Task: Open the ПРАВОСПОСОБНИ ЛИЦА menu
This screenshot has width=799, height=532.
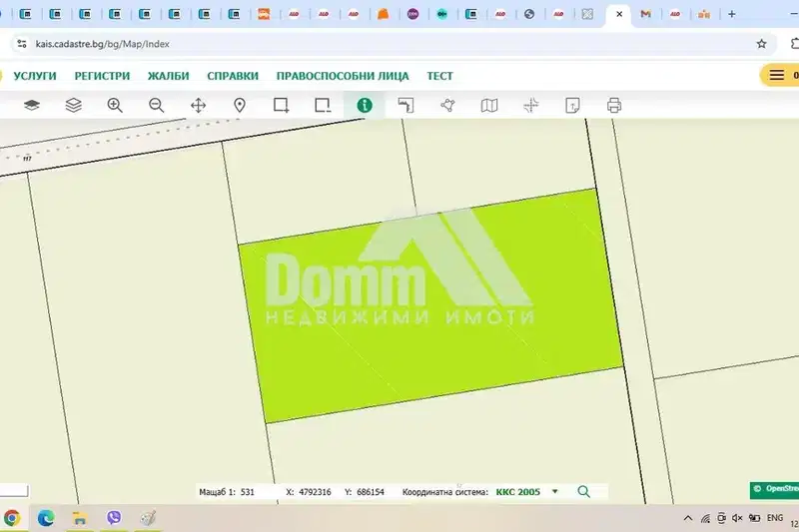Action: [x=343, y=76]
